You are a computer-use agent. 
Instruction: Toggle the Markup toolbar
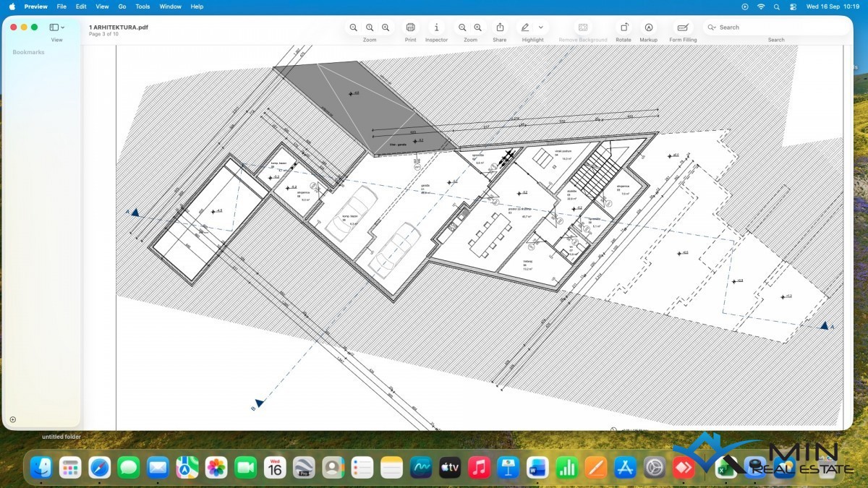[649, 27]
